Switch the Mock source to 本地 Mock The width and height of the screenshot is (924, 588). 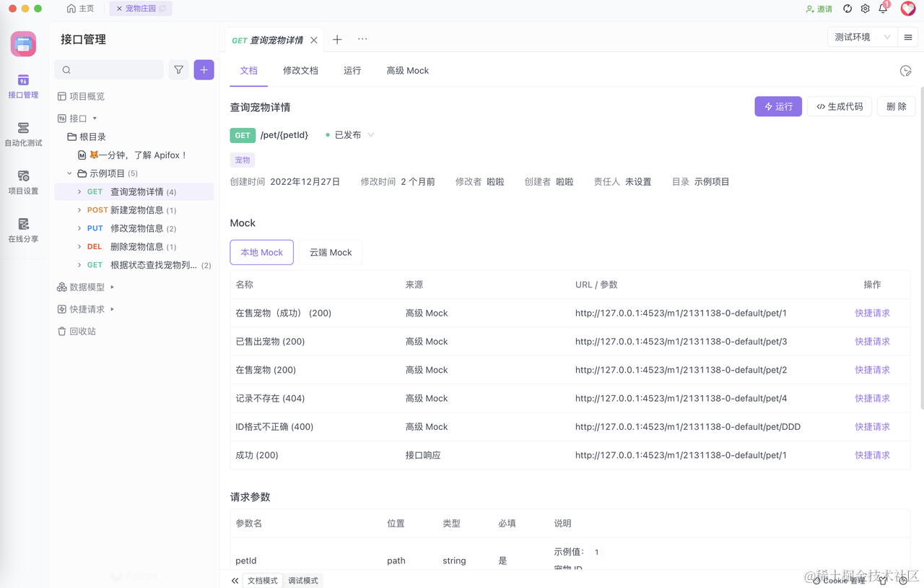(x=261, y=252)
